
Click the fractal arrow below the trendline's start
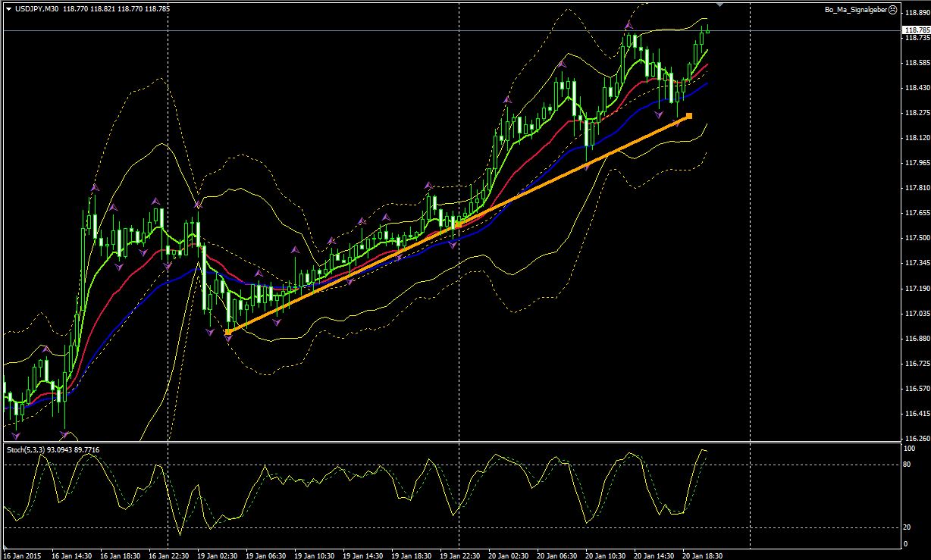coord(227,340)
